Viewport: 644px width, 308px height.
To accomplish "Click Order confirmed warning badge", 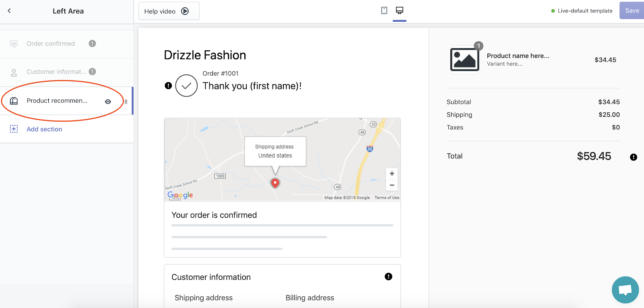I will click(x=92, y=43).
